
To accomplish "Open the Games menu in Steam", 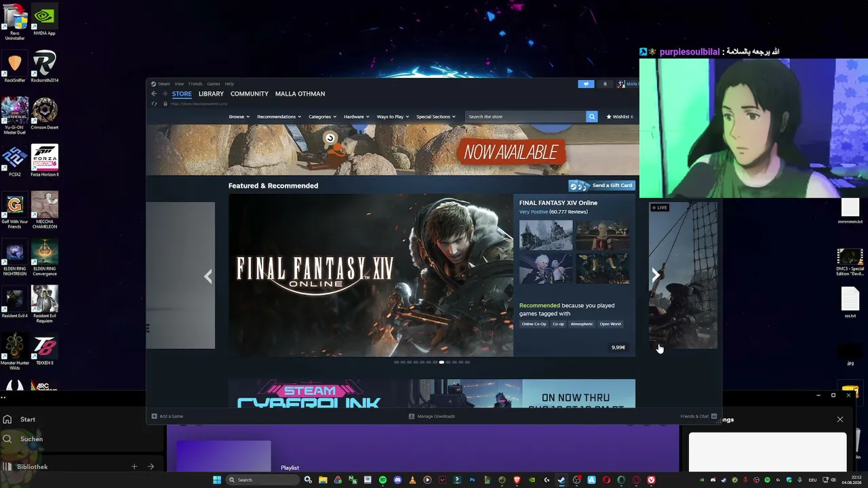I will coord(214,84).
